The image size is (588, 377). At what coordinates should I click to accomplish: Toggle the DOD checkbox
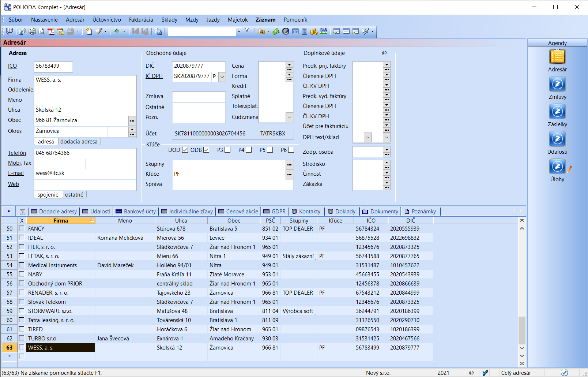point(185,150)
